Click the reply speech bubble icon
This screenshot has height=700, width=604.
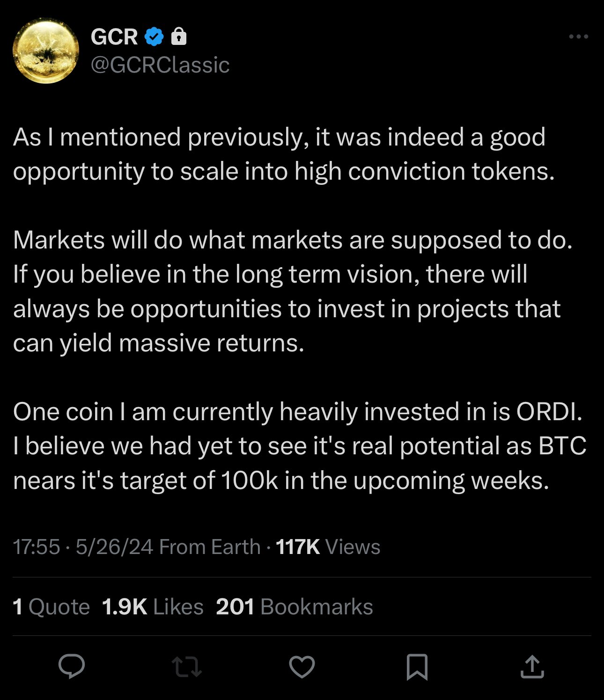tap(71, 666)
